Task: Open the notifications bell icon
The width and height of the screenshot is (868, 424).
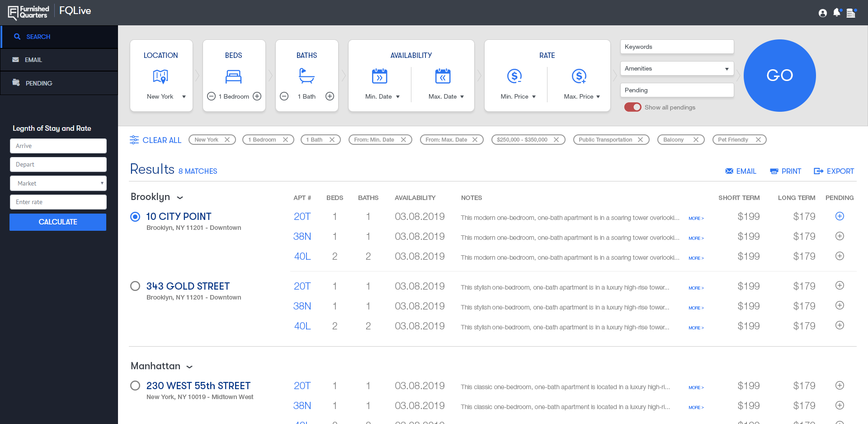Action: pyautogui.click(x=837, y=13)
